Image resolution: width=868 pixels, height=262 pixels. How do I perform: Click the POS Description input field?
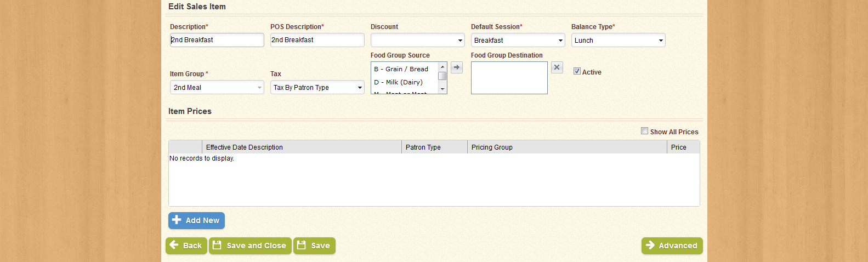(317, 40)
